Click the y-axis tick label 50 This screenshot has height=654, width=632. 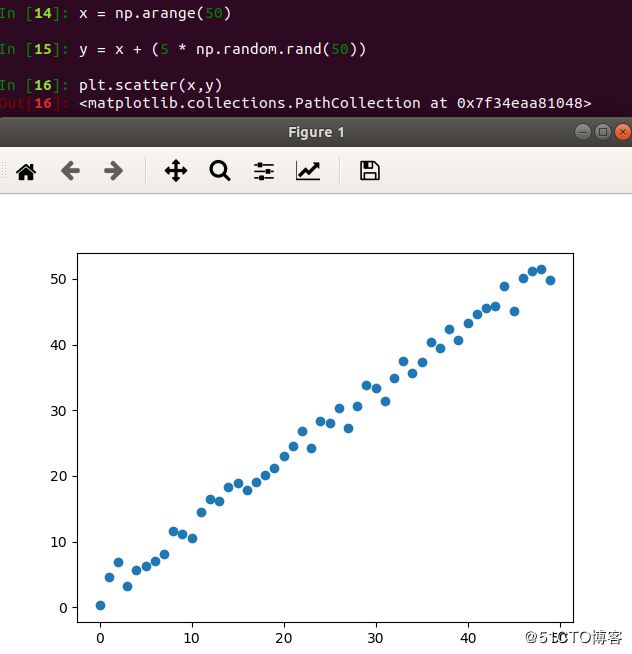point(58,279)
